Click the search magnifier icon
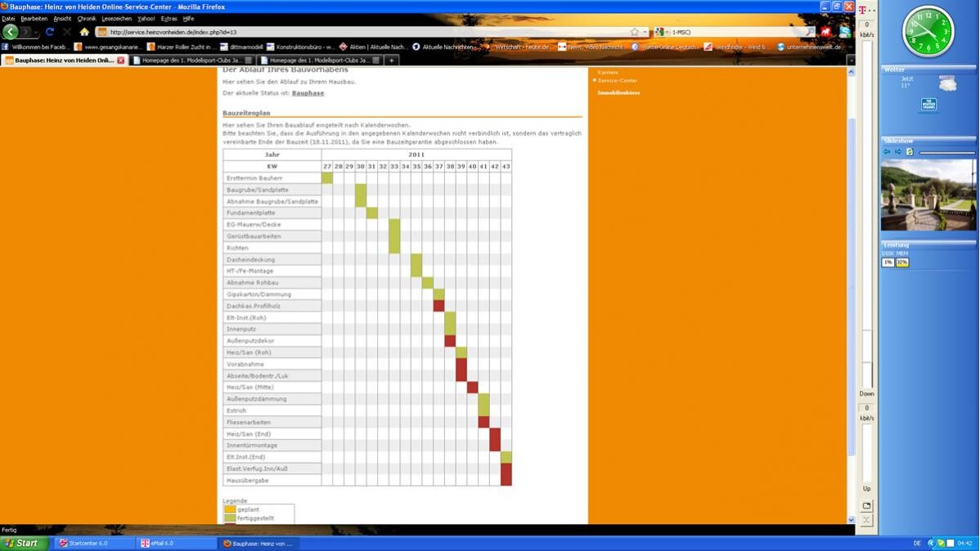 (x=810, y=32)
